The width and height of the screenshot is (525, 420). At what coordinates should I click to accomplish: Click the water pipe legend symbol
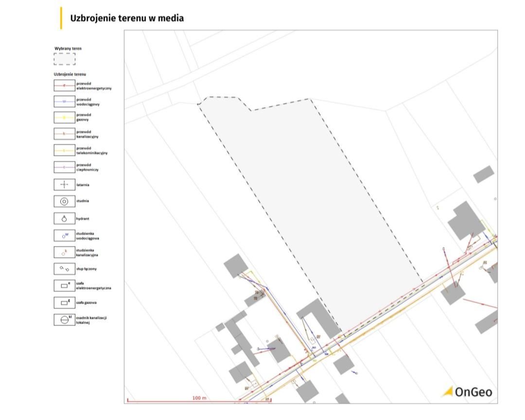click(64, 102)
